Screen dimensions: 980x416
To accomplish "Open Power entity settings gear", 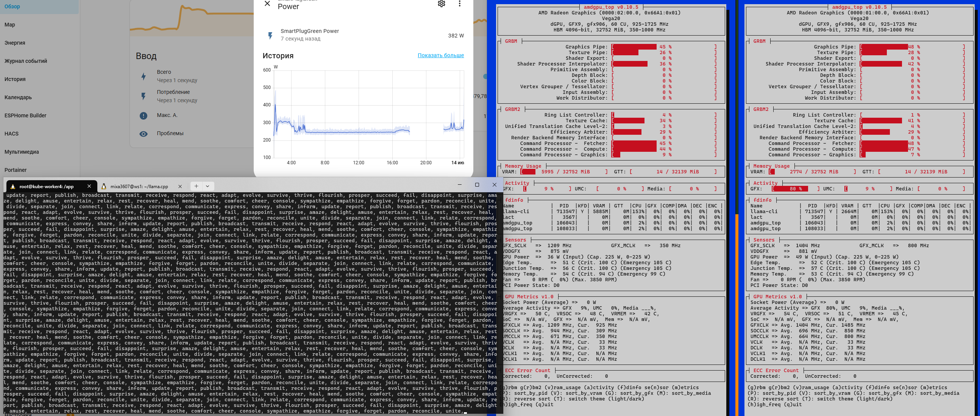I will pyautogui.click(x=441, y=3).
